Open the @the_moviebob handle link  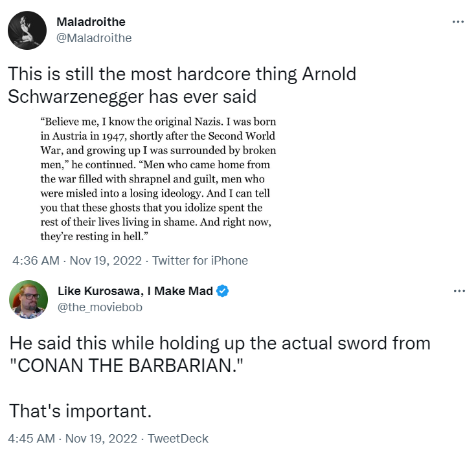pos(100,307)
